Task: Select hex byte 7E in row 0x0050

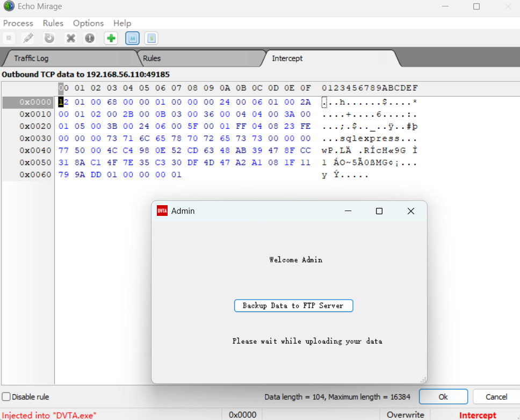Action: (x=128, y=162)
